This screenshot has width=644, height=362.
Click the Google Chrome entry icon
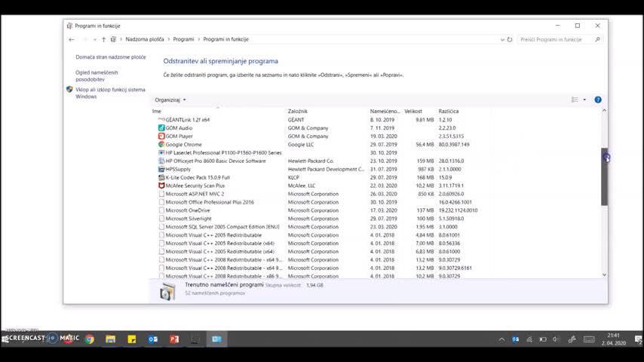click(161, 145)
